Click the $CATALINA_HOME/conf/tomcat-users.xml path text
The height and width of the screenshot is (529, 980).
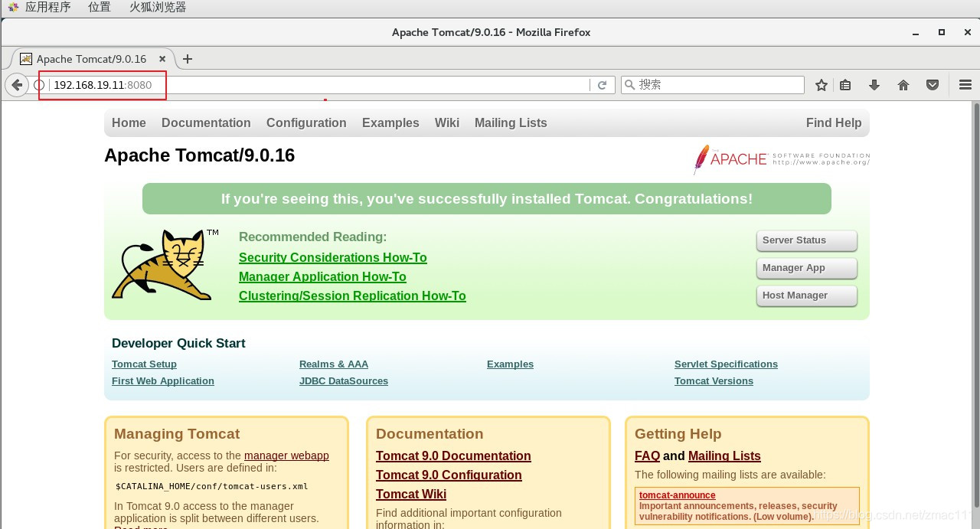tap(211, 486)
